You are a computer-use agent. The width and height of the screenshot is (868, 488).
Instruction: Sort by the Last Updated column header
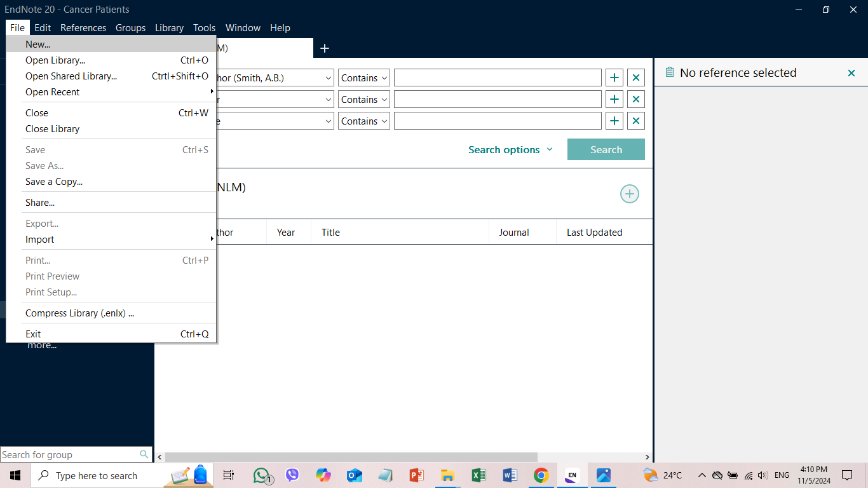pos(595,233)
